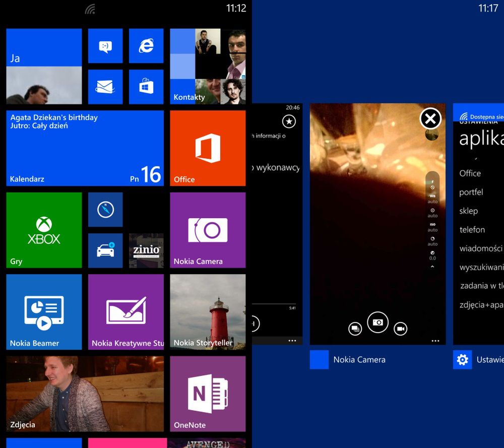Open the ellipsis menu on the music app
The width and height of the screenshot is (504, 448).
pyautogui.click(x=292, y=341)
